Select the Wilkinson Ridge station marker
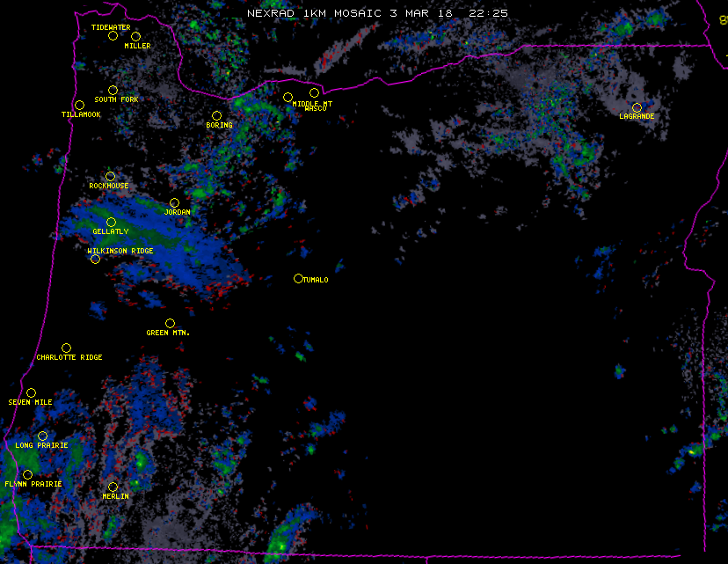 point(95,259)
